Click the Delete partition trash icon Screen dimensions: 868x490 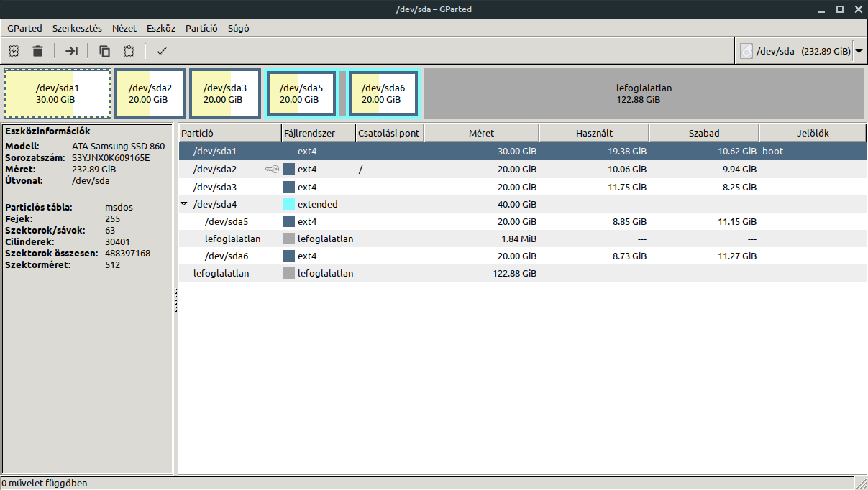[37, 51]
